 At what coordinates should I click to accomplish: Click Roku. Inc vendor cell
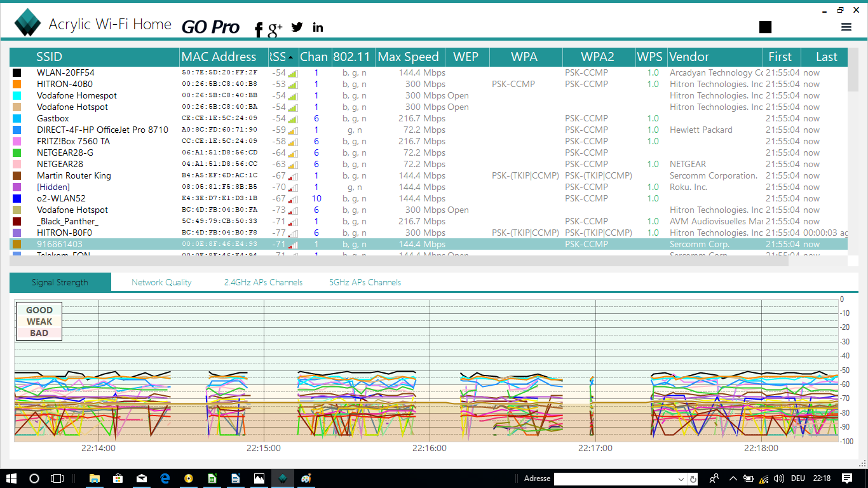pyautogui.click(x=688, y=187)
